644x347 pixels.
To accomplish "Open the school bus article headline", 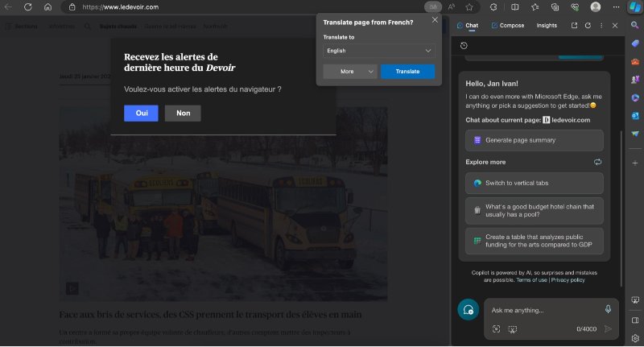I will tap(210, 315).
